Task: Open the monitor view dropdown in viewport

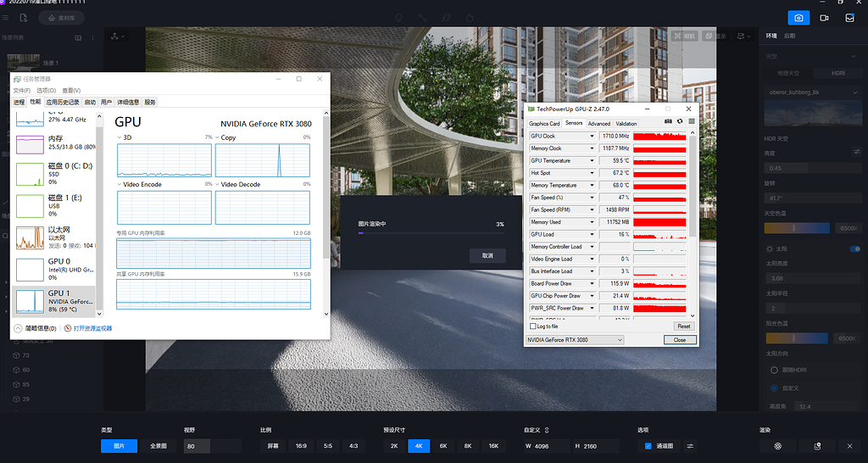Action: click(x=743, y=36)
